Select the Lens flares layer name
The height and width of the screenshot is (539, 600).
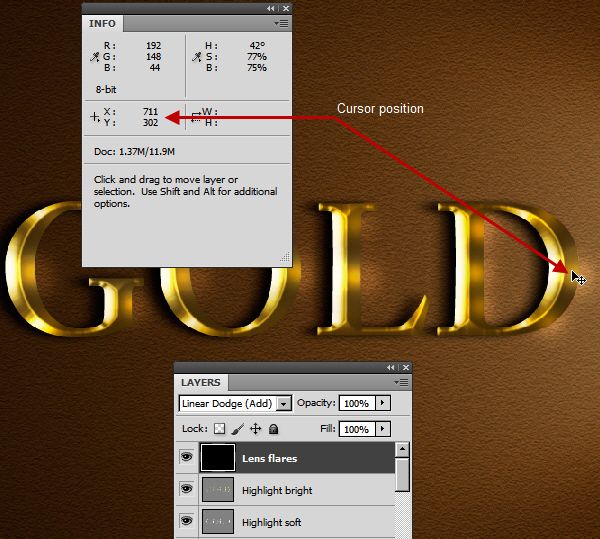pos(269,458)
